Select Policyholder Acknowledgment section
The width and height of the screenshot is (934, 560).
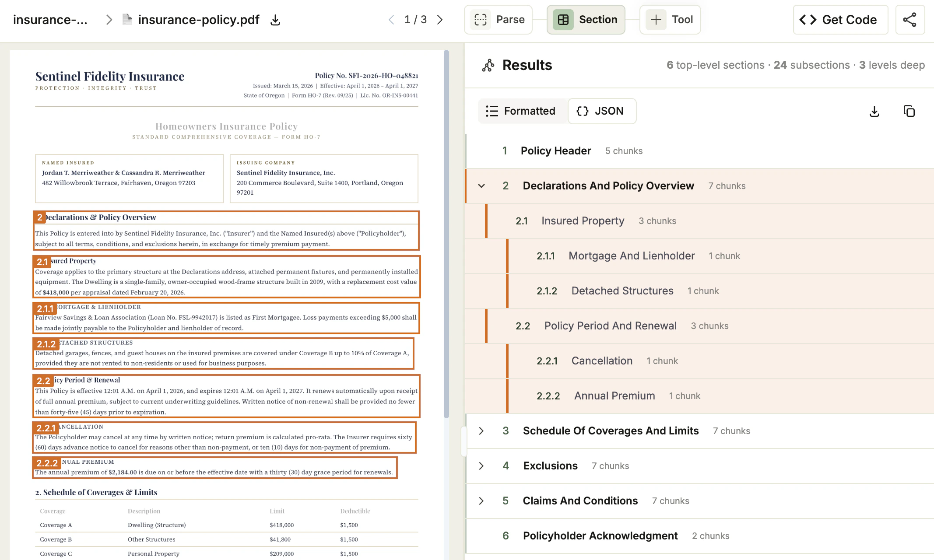(699, 536)
